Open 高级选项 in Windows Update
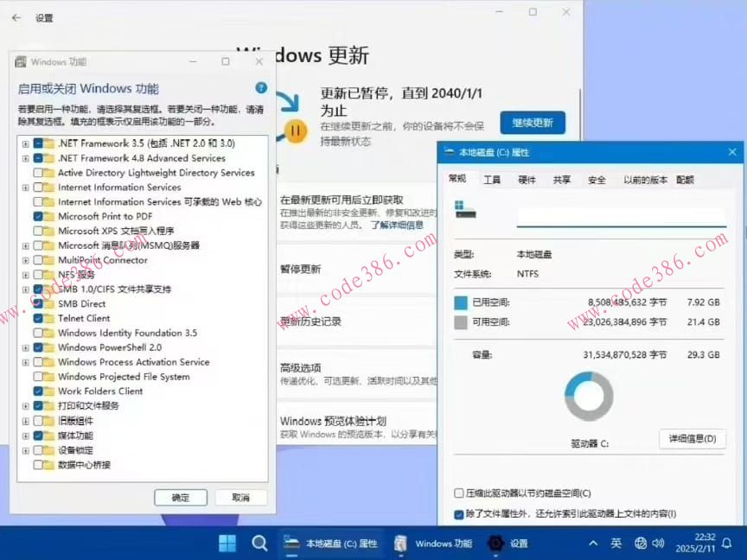 (x=357, y=374)
